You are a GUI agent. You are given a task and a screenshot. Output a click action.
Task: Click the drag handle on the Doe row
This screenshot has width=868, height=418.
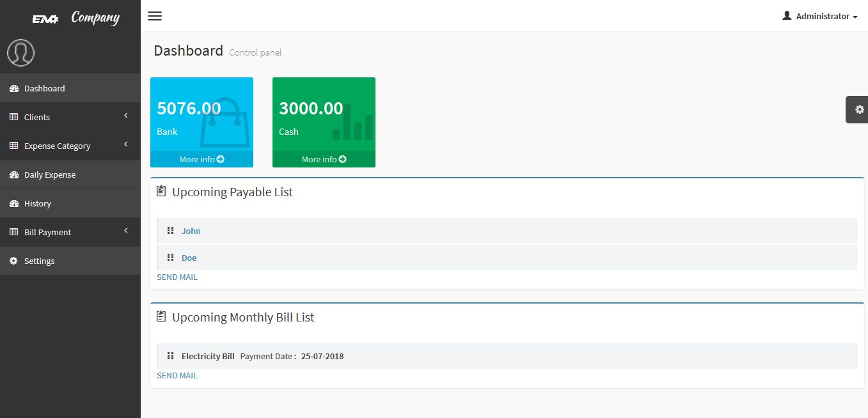(170, 258)
